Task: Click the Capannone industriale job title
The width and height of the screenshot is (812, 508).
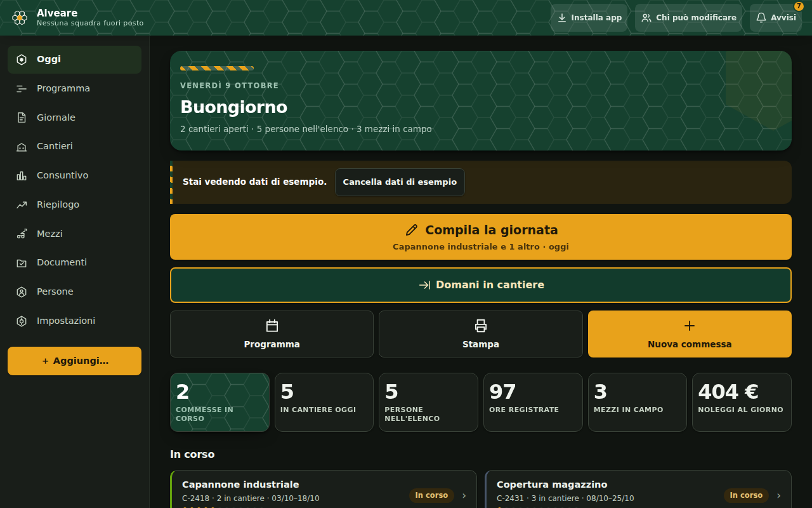Action: coord(240,485)
